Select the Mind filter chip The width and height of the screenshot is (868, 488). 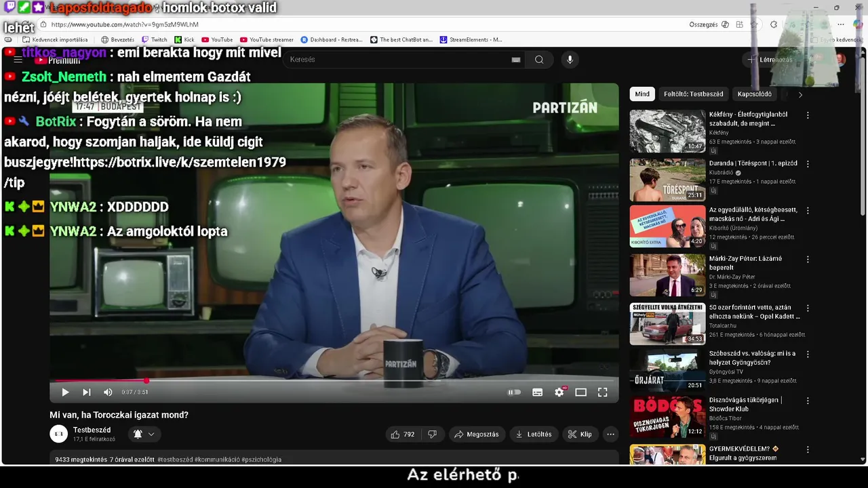tap(642, 94)
